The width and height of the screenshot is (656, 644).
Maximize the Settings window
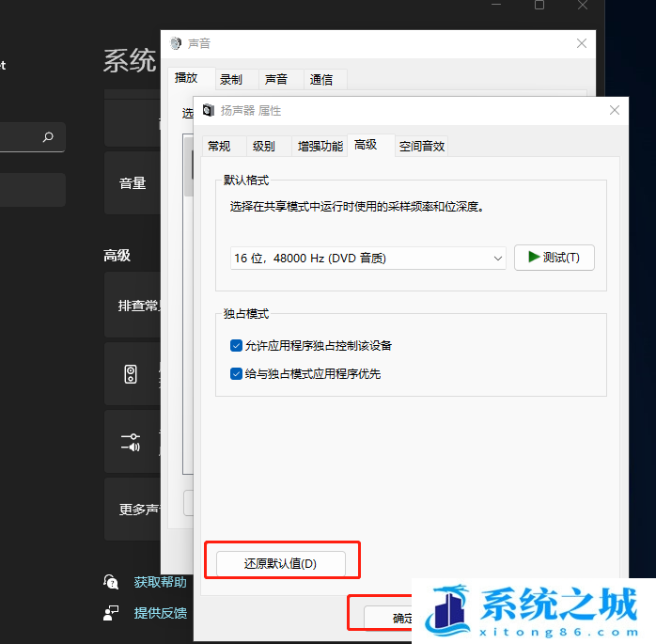coord(539,5)
